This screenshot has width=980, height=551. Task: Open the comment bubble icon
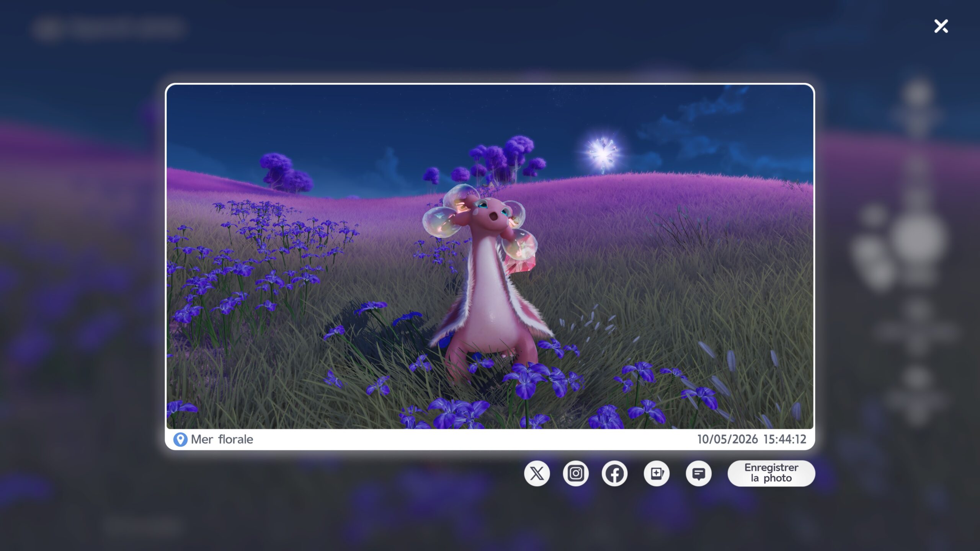699,473
